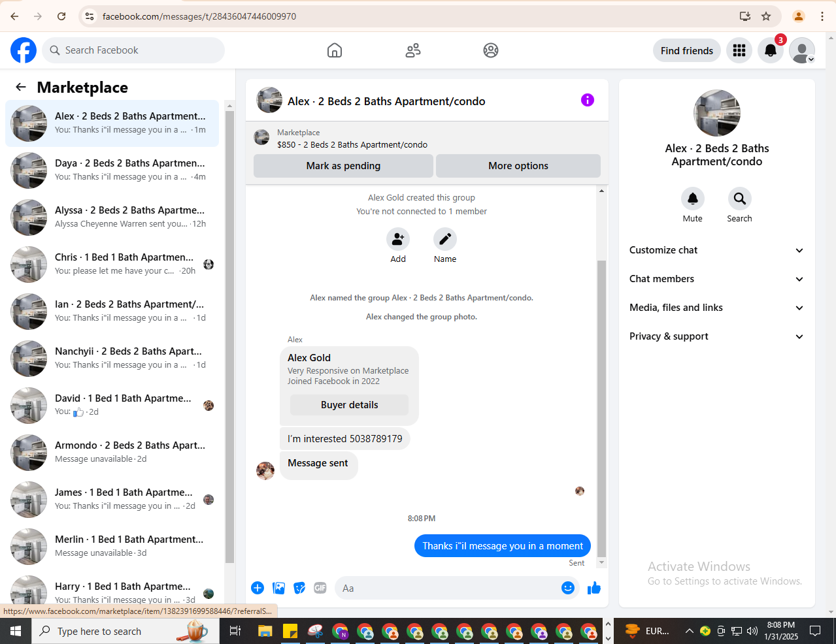Select the Alex 2 Beds 2 Baths conversation
The image size is (836, 644).
click(112, 123)
